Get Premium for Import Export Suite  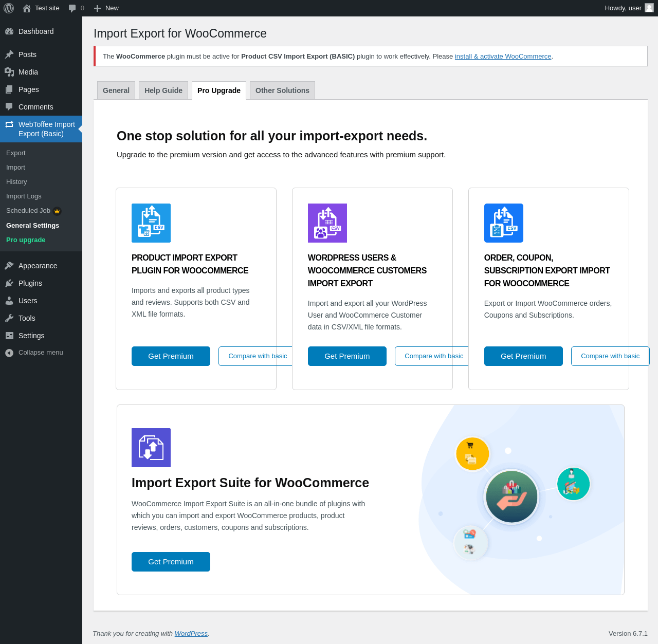[x=171, y=562]
